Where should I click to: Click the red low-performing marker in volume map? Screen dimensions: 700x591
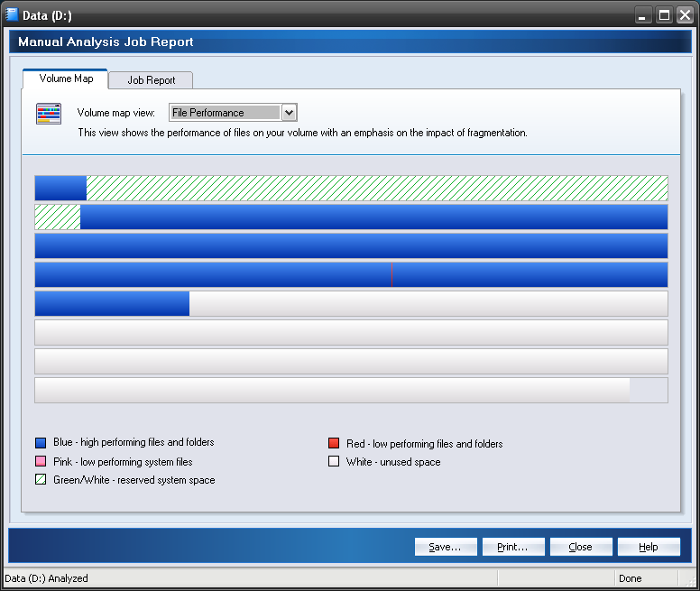pyautogui.click(x=392, y=275)
